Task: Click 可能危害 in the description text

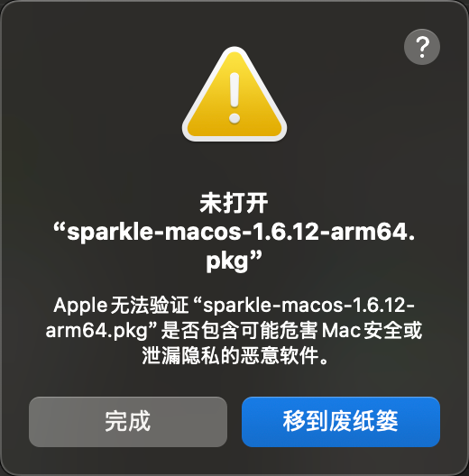Action: click(279, 330)
